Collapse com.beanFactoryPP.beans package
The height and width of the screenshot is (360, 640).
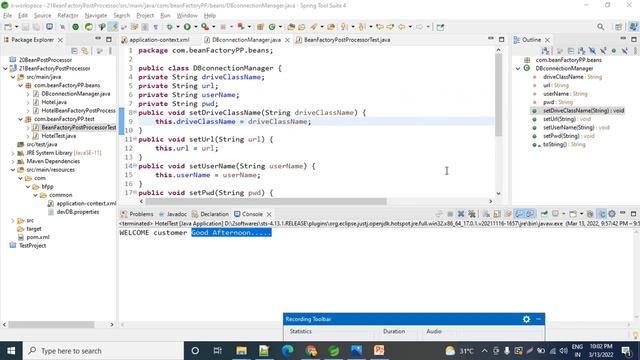(20, 85)
